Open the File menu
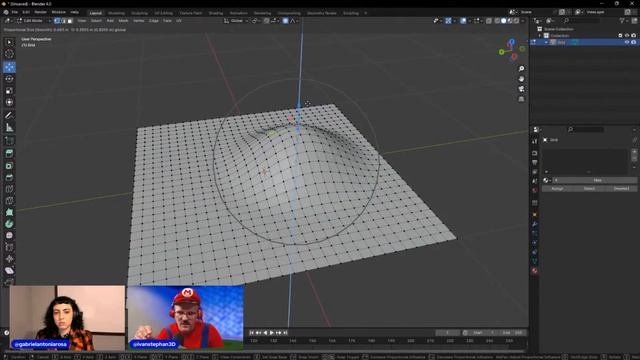Viewport: 640px width, 360px height. pyautogui.click(x=15, y=12)
